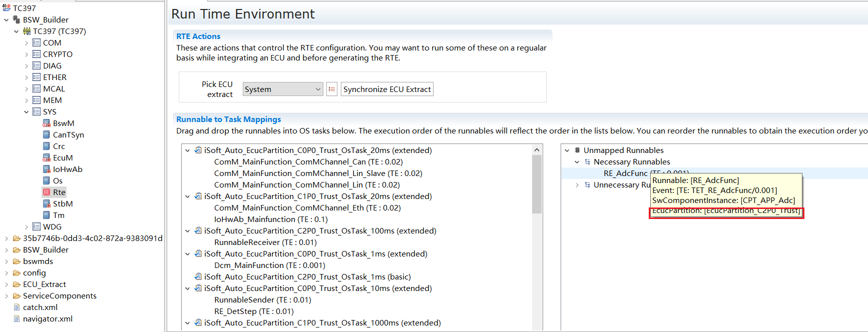Select the Rte module icon in tree
The width and height of the screenshot is (868, 332).
point(47,192)
